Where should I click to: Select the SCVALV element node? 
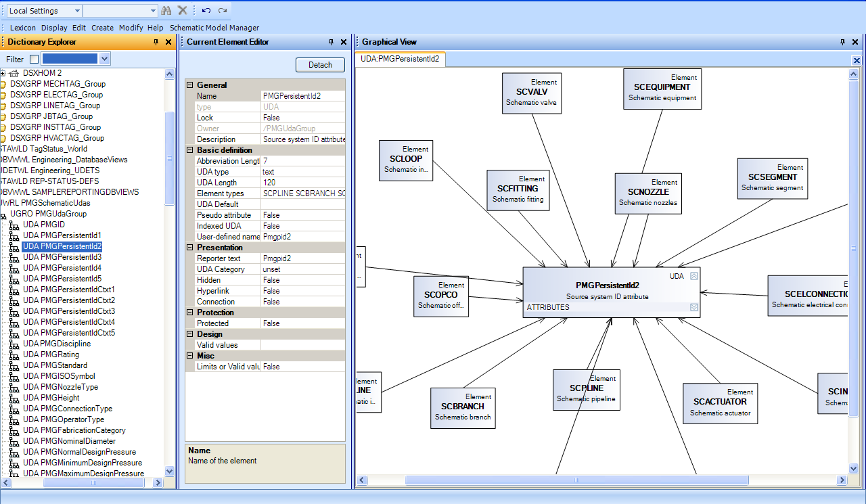pos(532,93)
